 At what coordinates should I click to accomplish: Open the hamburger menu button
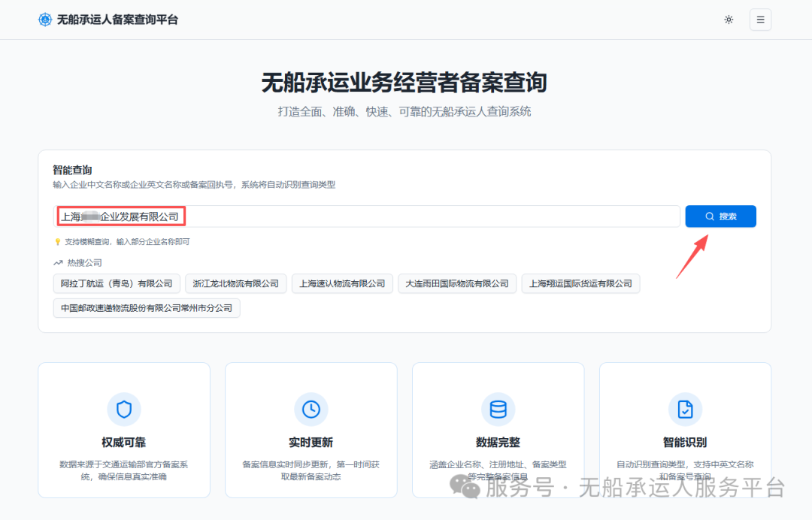click(760, 20)
